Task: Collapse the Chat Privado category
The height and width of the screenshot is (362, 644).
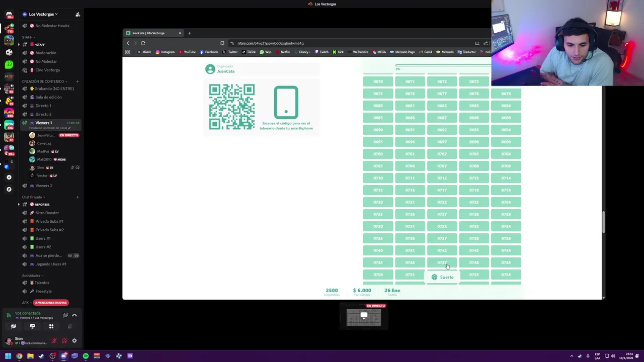Action: coord(33,197)
